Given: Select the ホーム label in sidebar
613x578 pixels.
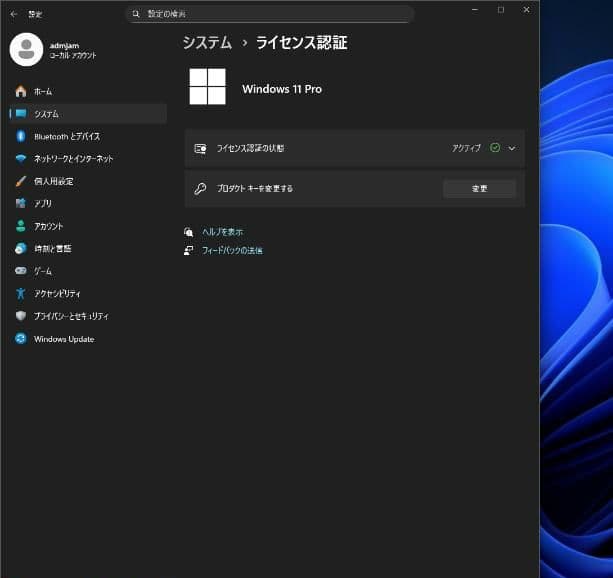Looking at the screenshot, I should pos(43,92).
